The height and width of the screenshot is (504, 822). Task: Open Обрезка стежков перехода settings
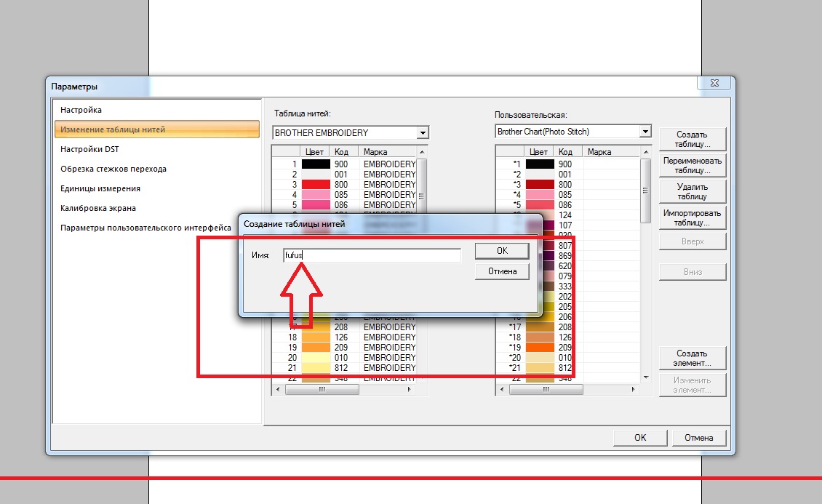pos(113,169)
